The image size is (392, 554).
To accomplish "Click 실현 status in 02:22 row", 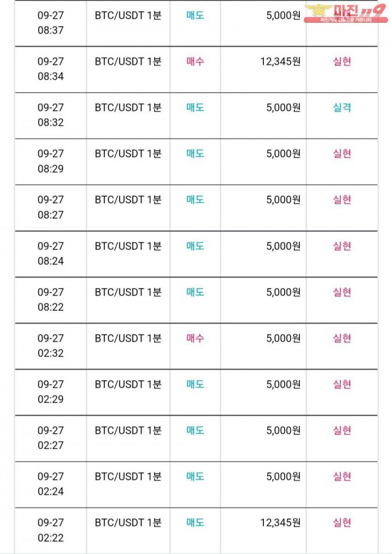I will pos(342,523).
